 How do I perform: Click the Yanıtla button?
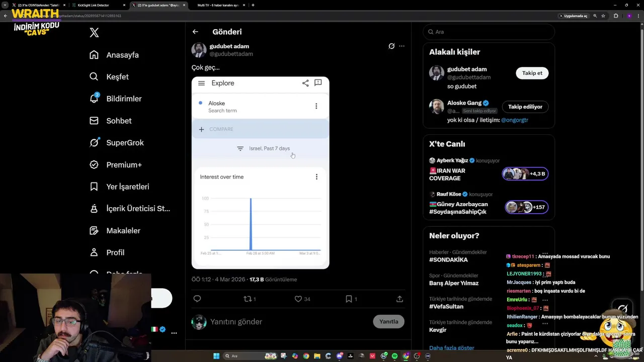pos(388,322)
